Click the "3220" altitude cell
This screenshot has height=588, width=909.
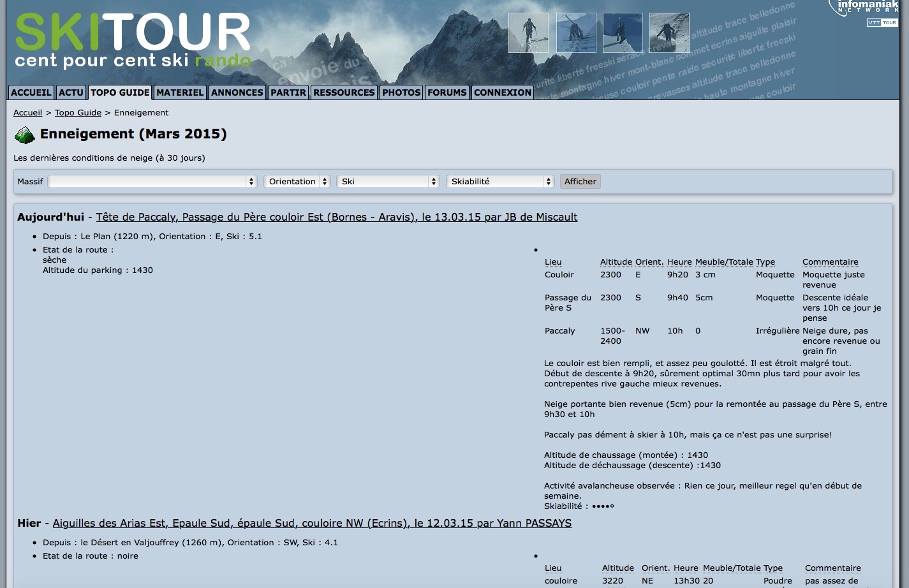click(612, 581)
